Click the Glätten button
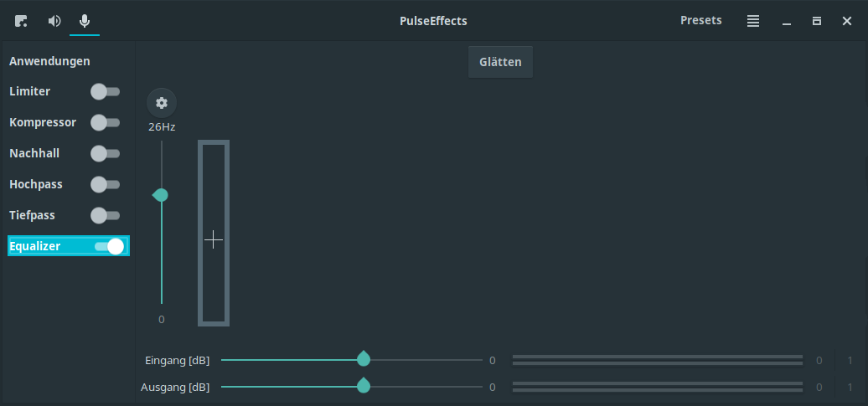This screenshot has height=406, width=868. click(x=500, y=62)
